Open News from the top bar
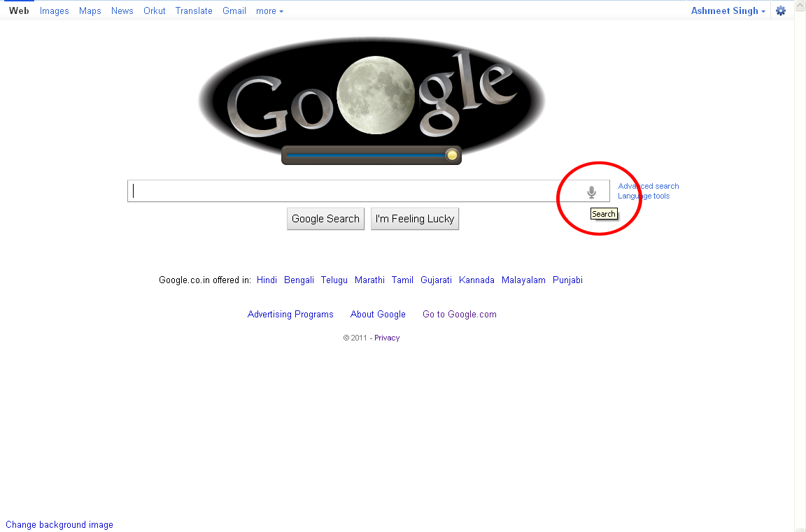Viewport: 806px width, 532px height. click(x=122, y=10)
